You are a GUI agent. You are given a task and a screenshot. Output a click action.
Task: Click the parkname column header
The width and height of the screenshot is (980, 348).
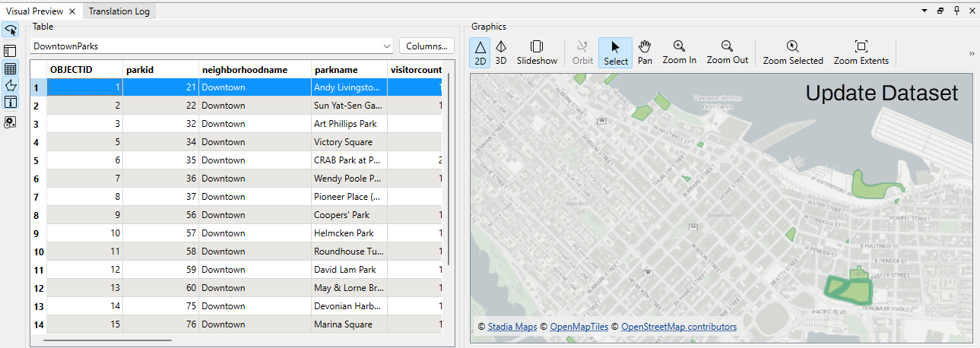coord(349,69)
